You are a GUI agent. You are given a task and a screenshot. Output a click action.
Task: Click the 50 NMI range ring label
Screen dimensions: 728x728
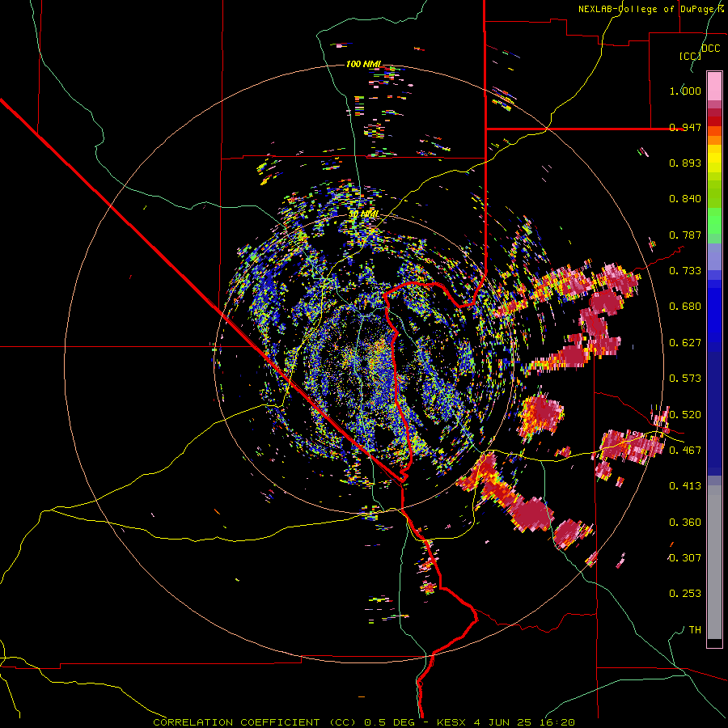(363, 214)
